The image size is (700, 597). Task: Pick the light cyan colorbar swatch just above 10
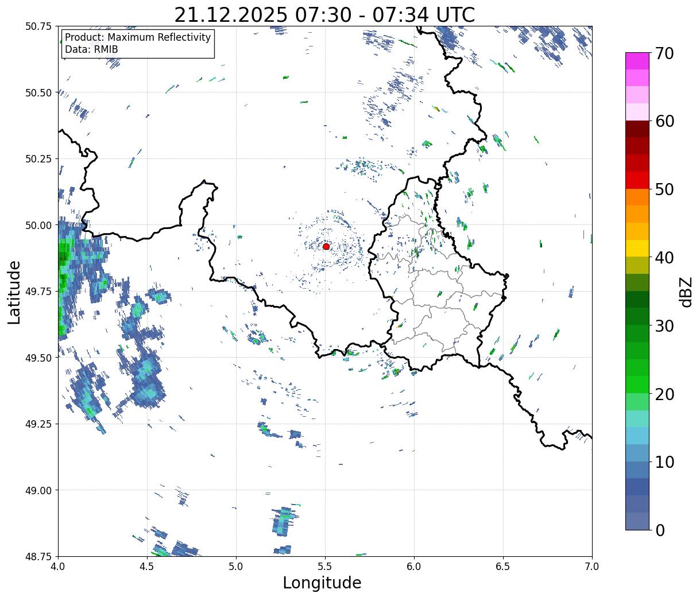point(637,435)
